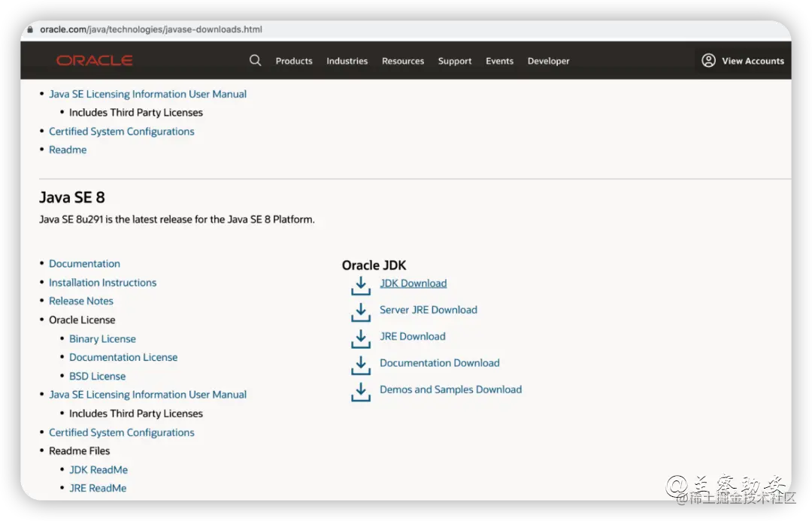Image resolution: width=812 pixels, height=521 pixels.
Task: Open Documentation link under Java SE 8
Action: (x=84, y=264)
